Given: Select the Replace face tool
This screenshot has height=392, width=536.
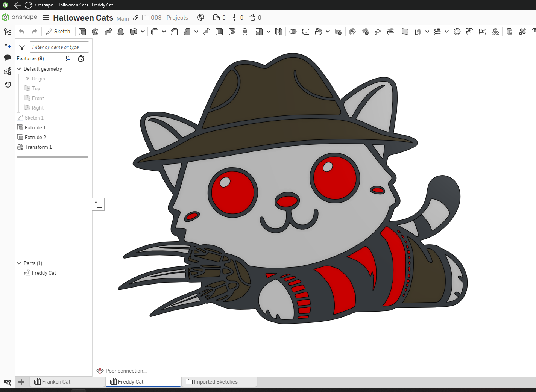Looking at the screenshot, I should coord(391,32).
